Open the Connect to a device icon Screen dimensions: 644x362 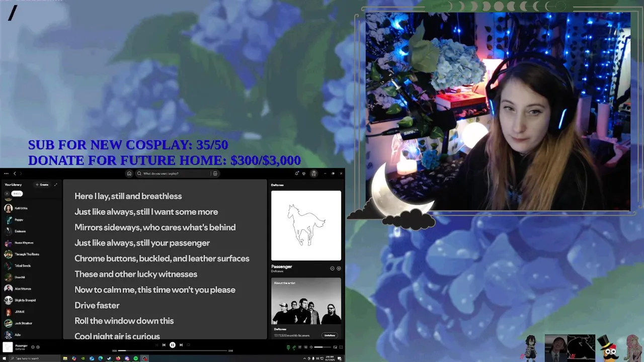(x=305, y=347)
